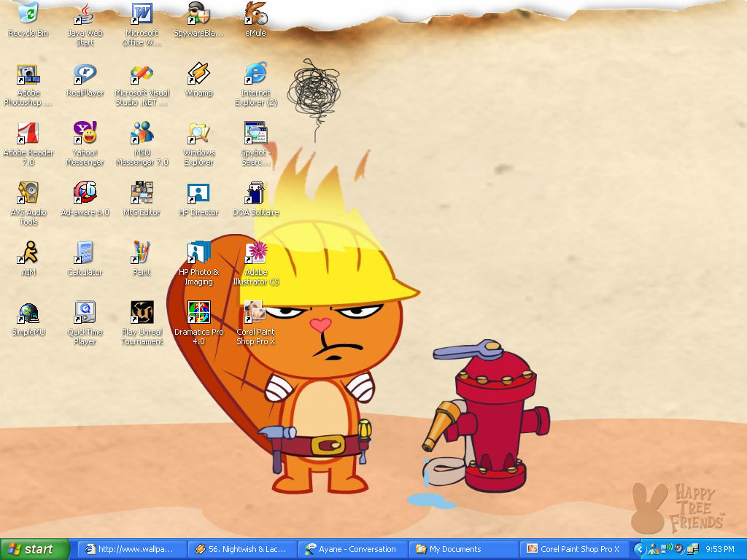Click the RealPlayer desktop icon
The image size is (747, 560).
[x=85, y=80]
